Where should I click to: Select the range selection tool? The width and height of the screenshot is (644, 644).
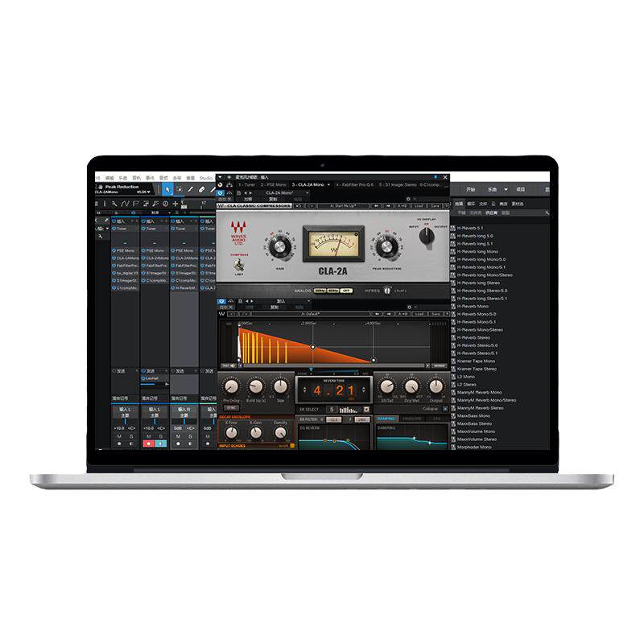(x=180, y=189)
